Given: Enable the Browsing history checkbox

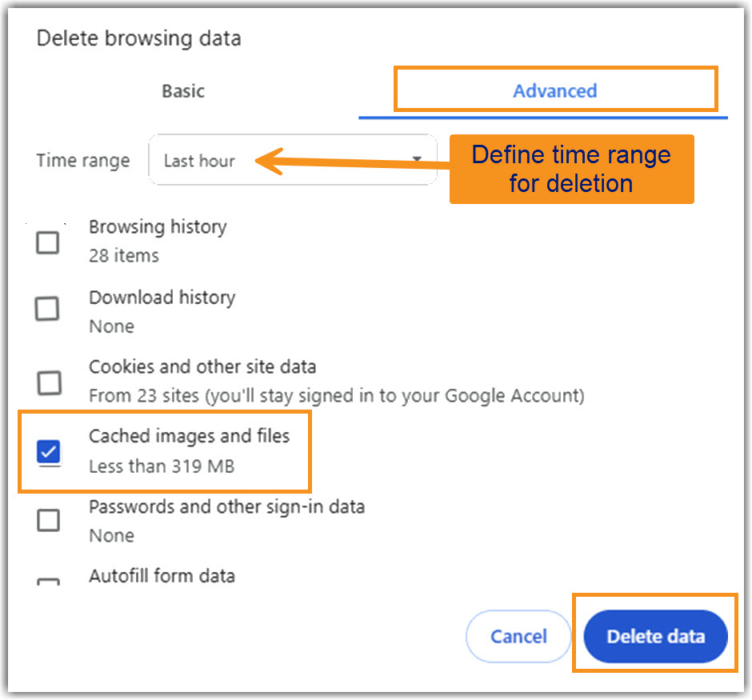Looking at the screenshot, I should (48, 242).
